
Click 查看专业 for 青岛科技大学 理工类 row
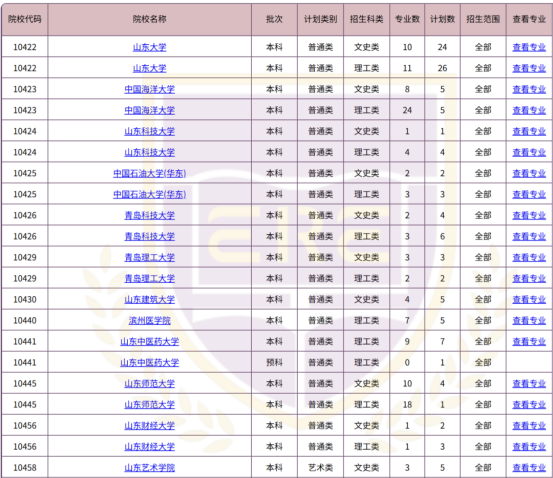click(x=529, y=236)
